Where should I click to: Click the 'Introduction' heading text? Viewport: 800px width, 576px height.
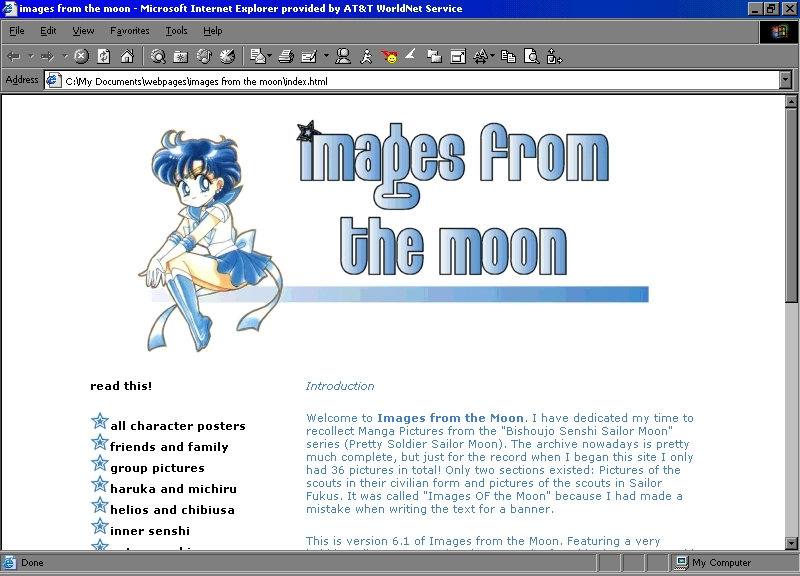click(x=340, y=386)
